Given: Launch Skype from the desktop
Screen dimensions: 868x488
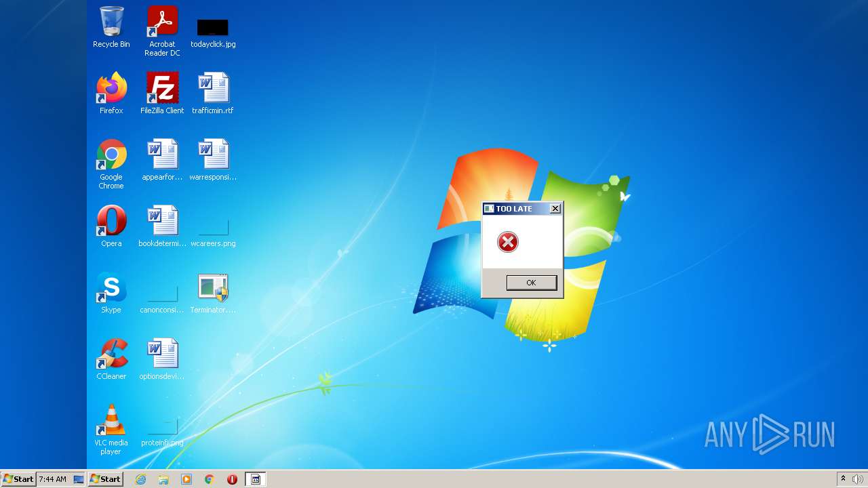Looking at the screenshot, I should [111, 293].
